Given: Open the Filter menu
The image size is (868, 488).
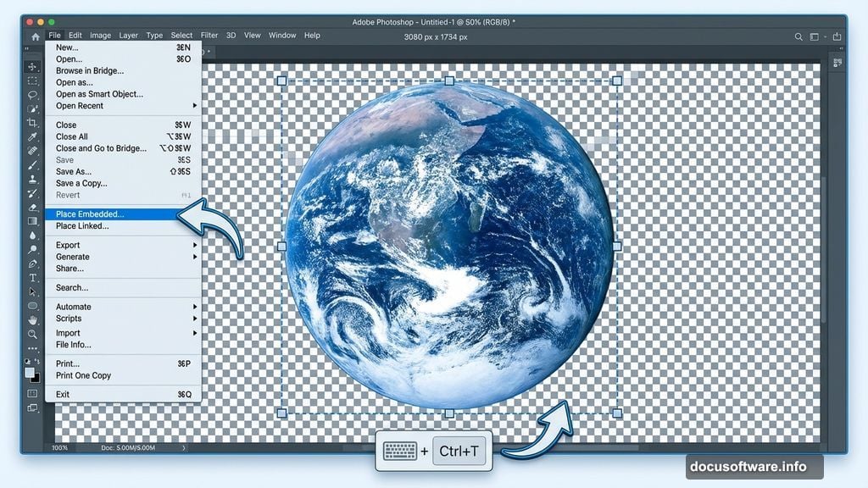Looking at the screenshot, I should click(x=209, y=35).
